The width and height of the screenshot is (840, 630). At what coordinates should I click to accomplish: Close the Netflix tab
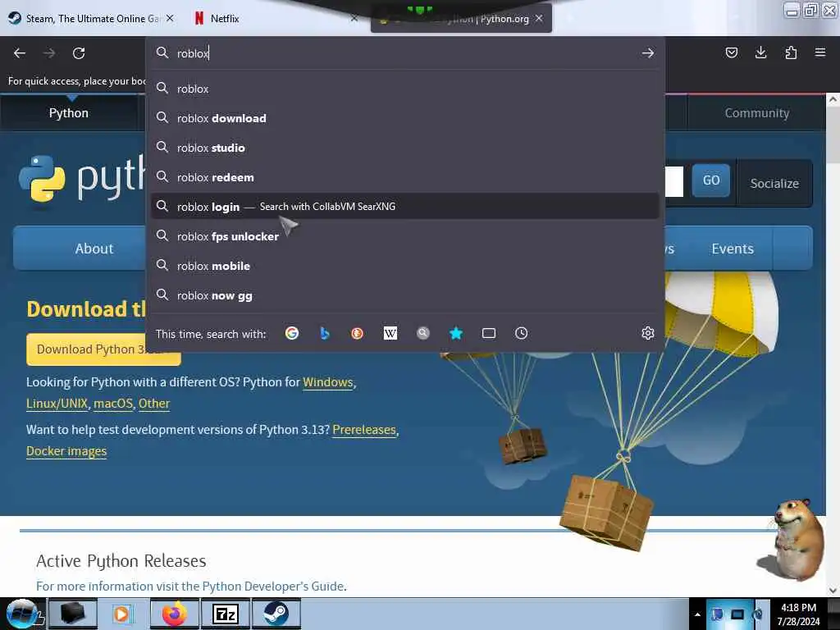point(354,18)
